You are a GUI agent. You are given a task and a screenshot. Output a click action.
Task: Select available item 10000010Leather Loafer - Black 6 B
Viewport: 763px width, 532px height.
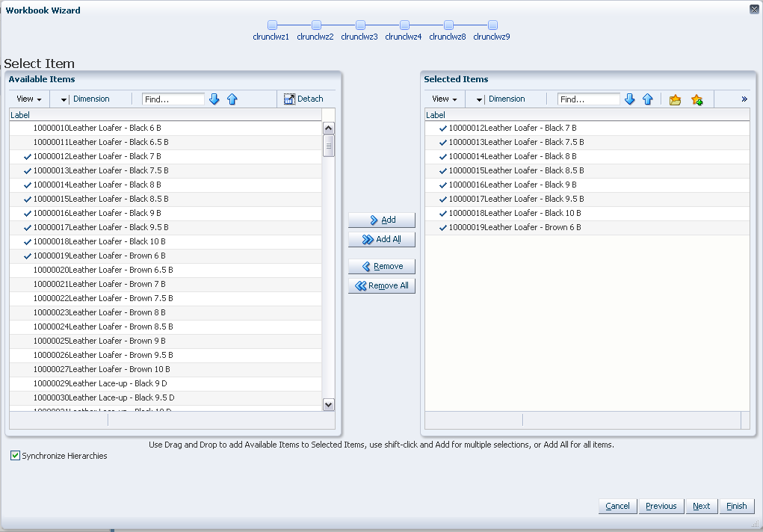tap(165, 128)
